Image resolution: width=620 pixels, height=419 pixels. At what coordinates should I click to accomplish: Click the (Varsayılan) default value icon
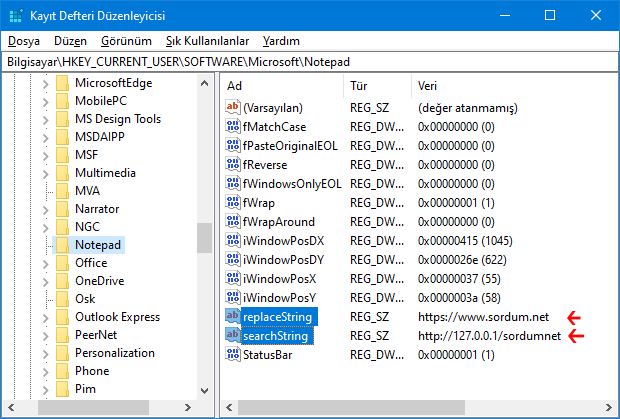[233, 108]
